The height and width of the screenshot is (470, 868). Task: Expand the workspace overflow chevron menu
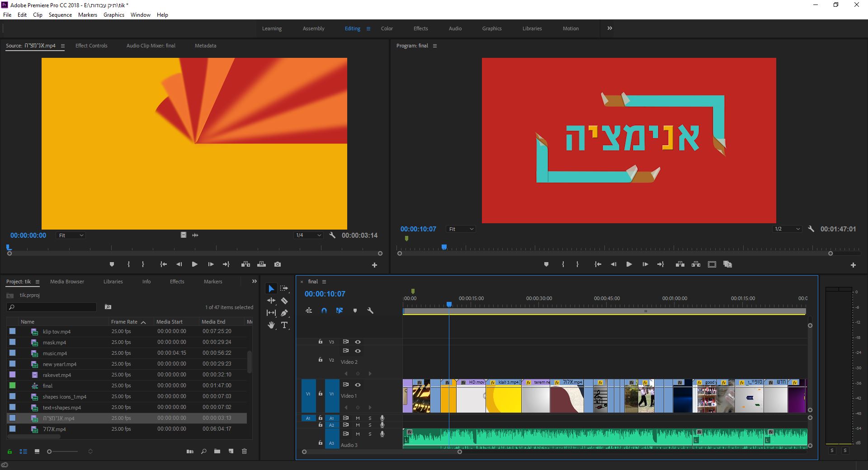[x=609, y=28]
